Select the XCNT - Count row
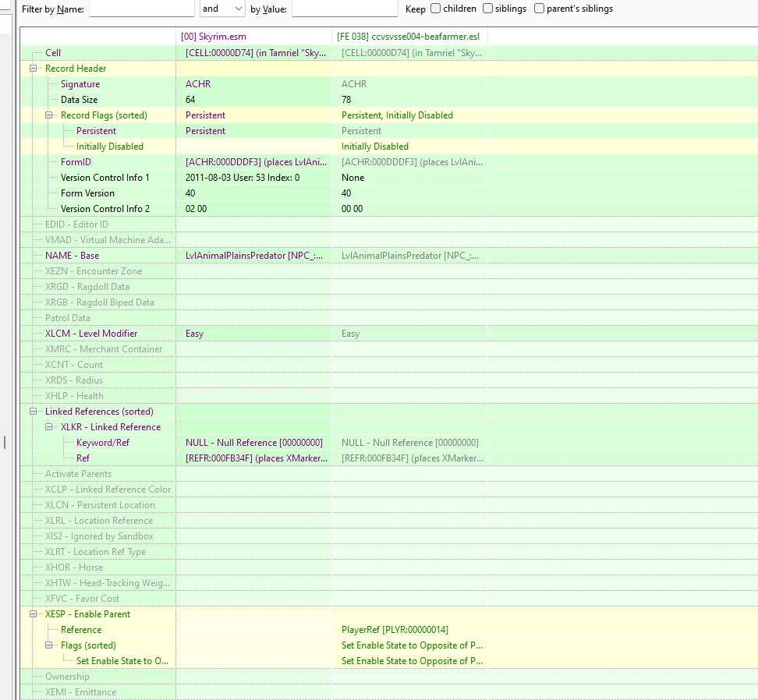 [74, 365]
